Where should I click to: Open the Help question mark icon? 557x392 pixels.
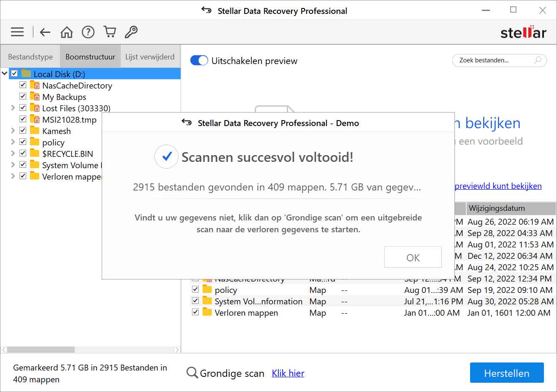[x=88, y=32]
